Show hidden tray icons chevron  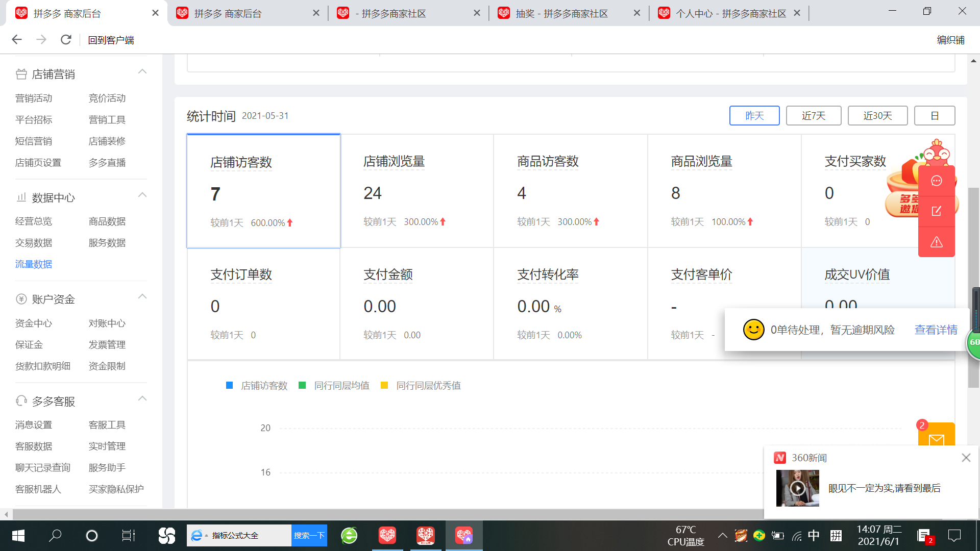coord(722,536)
